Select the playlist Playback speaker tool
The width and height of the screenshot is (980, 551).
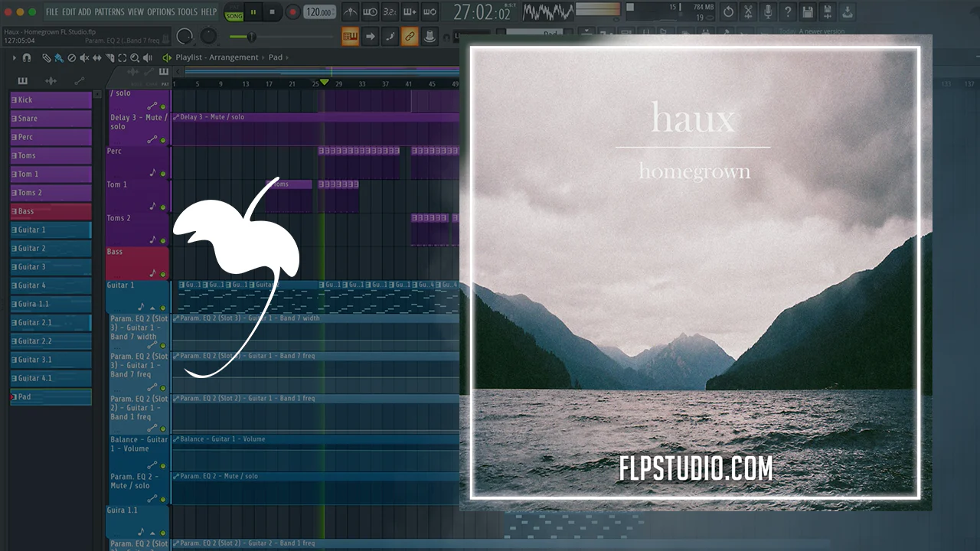point(147,57)
